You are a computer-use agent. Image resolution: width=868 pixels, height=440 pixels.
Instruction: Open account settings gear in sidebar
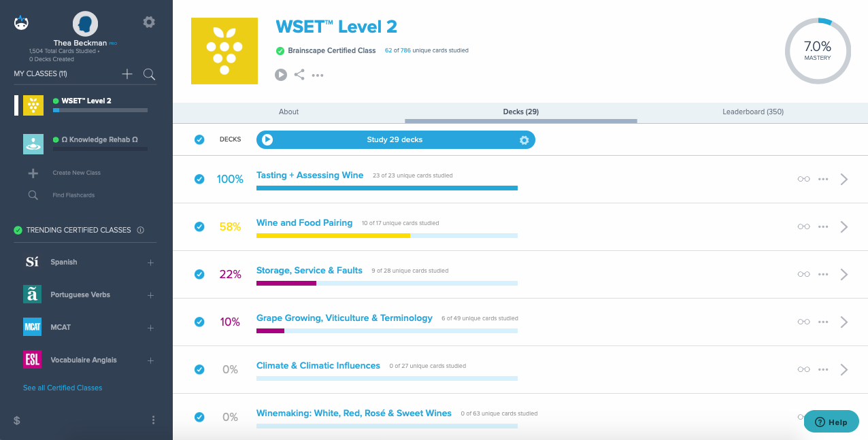[x=149, y=22]
